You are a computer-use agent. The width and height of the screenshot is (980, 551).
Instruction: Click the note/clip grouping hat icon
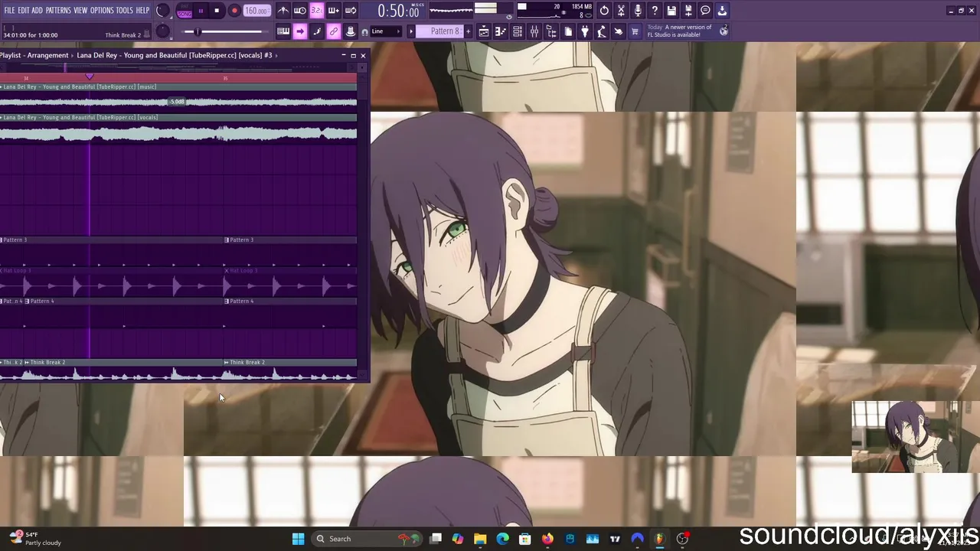(351, 31)
